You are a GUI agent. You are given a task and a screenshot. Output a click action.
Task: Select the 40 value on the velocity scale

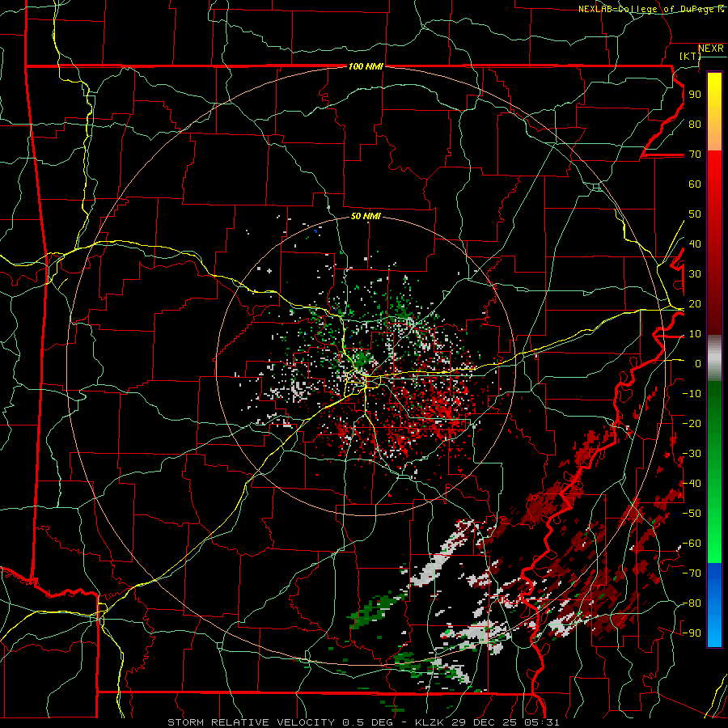[695, 243]
